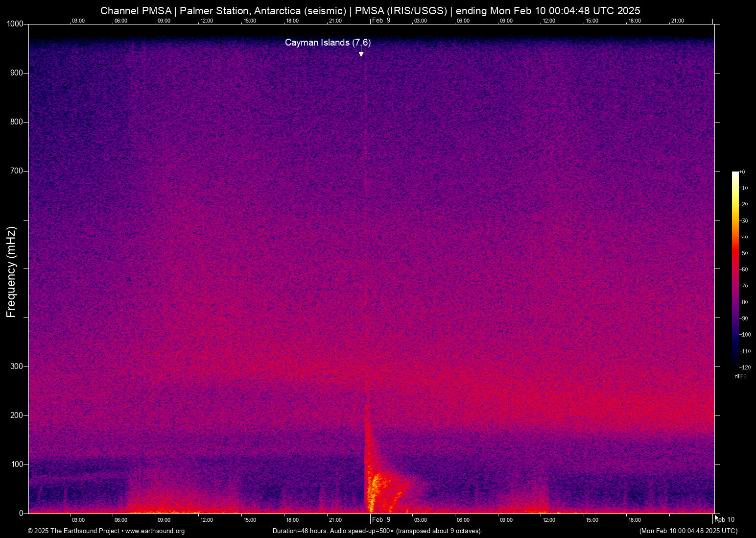
Task: Click the -120 mark below the colorbar
Action: click(744, 367)
